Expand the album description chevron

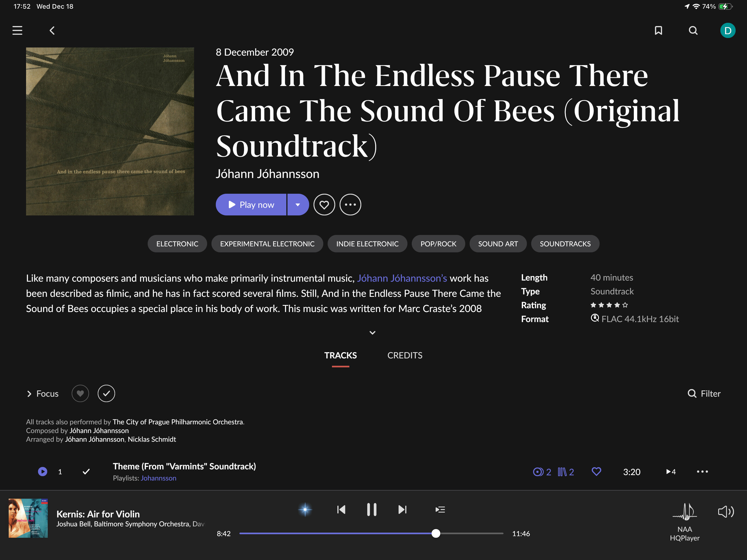pyautogui.click(x=372, y=332)
